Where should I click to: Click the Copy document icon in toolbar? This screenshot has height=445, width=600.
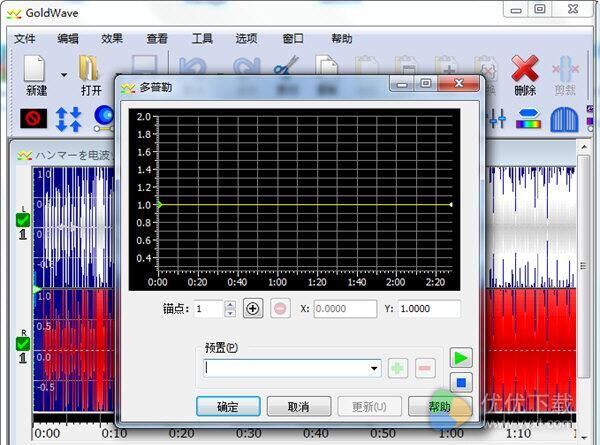tap(327, 65)
